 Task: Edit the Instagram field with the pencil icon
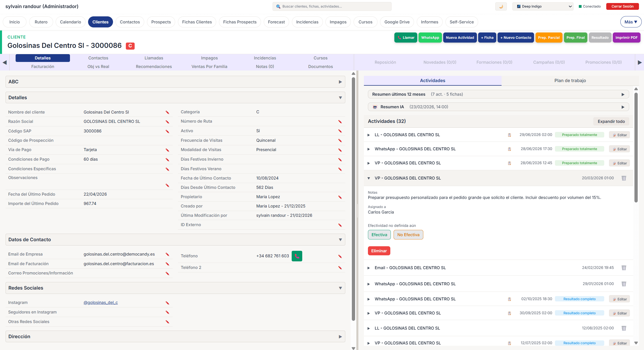167,303
